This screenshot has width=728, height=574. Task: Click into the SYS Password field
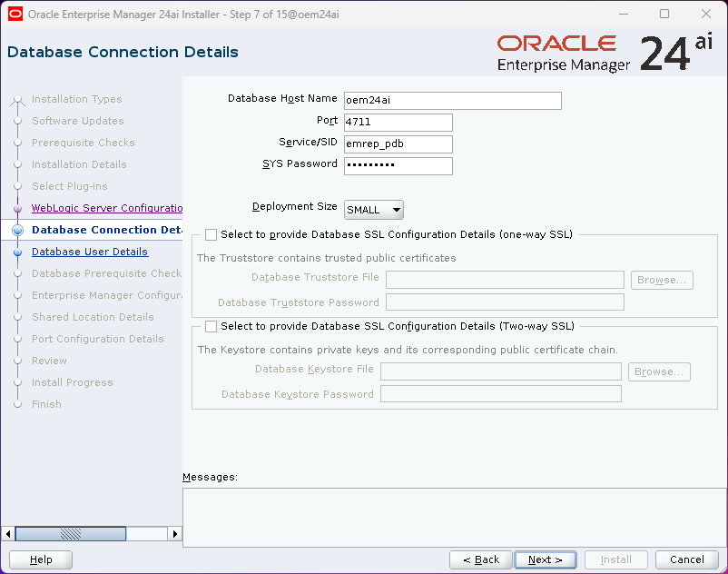point(398,166)
